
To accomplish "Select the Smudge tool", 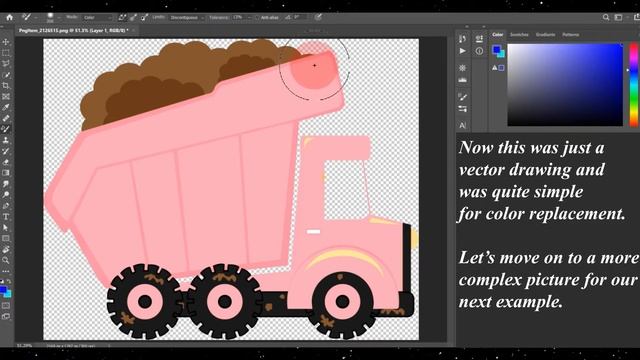I will point(6,184).
